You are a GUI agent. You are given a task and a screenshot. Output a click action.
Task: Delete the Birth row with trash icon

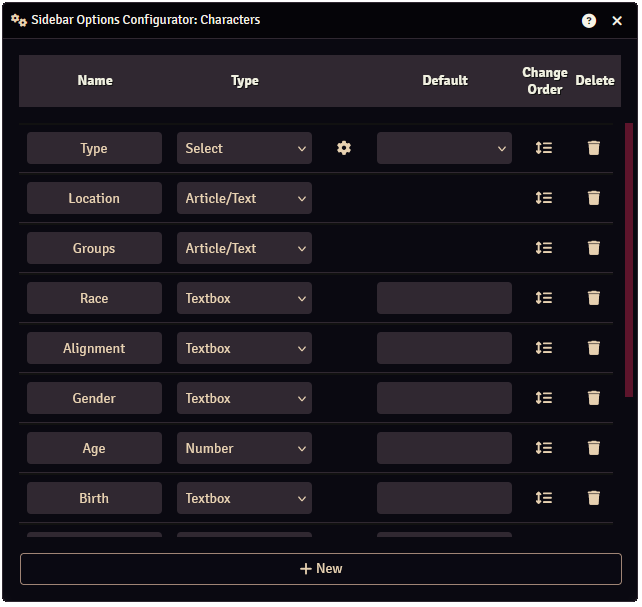593,498
